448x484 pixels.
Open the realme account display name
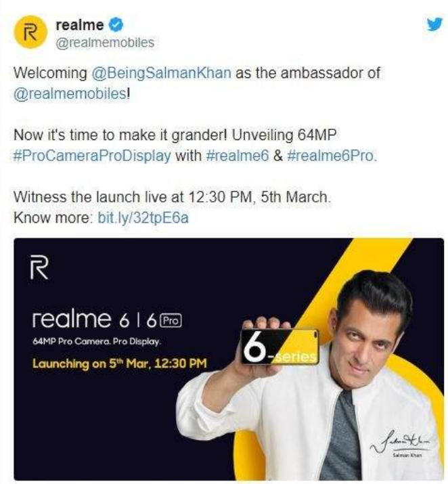[81, 26]
